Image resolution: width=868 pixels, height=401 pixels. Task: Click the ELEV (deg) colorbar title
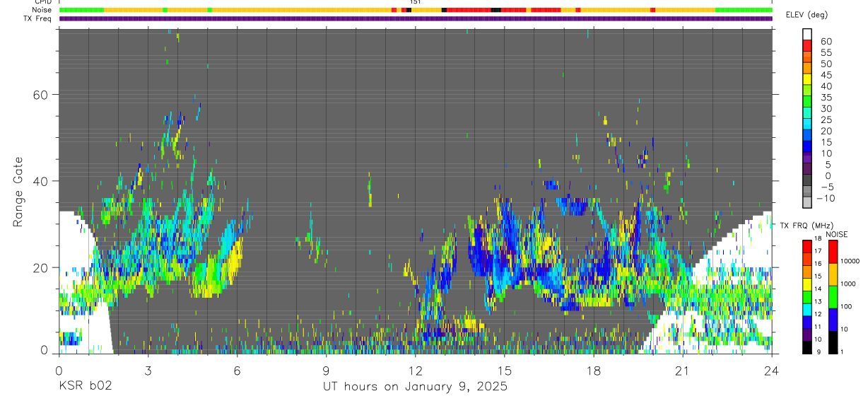click(806, 15)
